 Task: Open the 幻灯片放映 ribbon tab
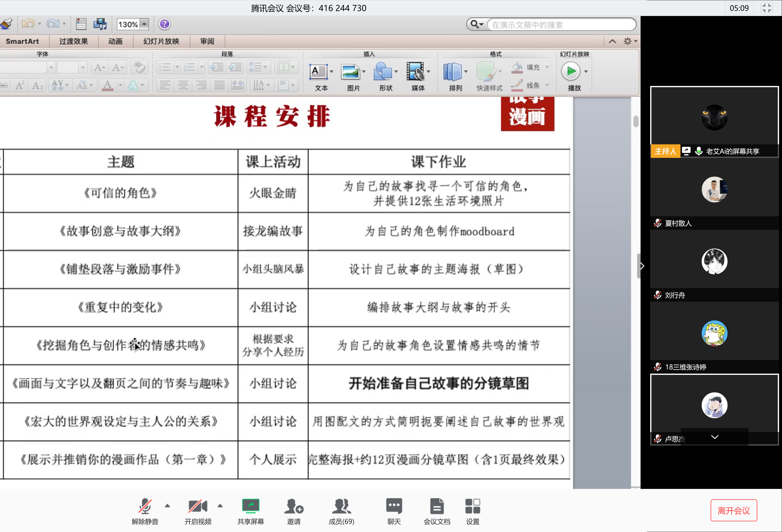[x=161, y=41]
